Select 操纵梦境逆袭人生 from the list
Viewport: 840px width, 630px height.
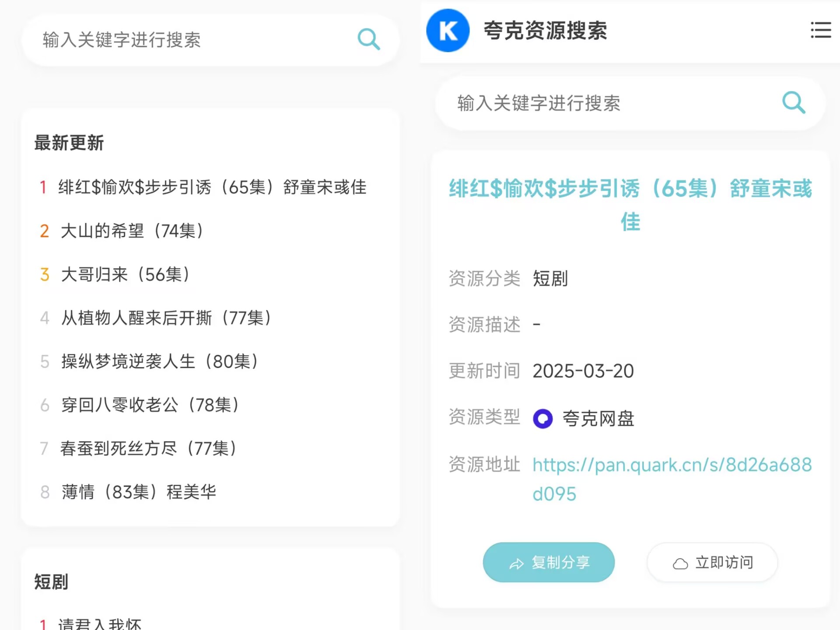(159, 361)
